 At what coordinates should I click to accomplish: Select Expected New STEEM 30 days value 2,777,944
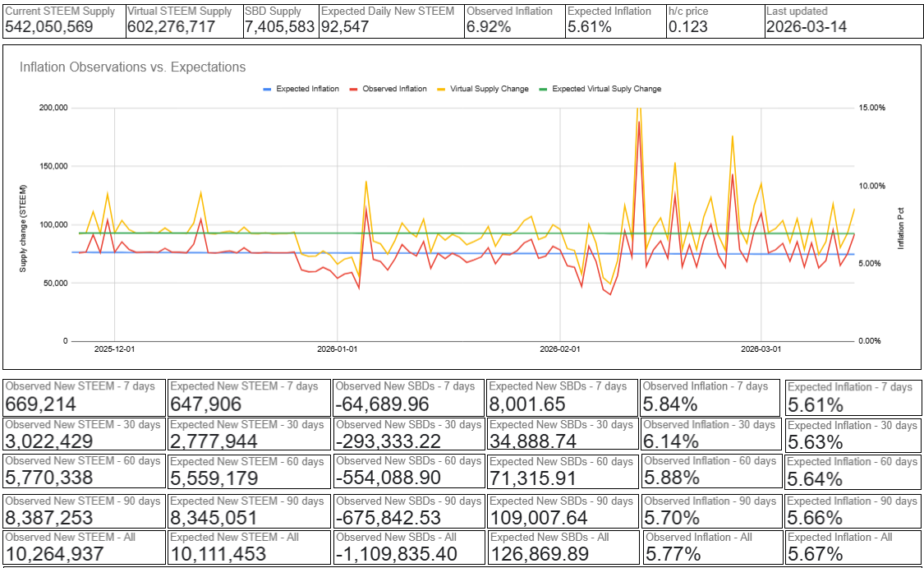click(x=214, y=441)
